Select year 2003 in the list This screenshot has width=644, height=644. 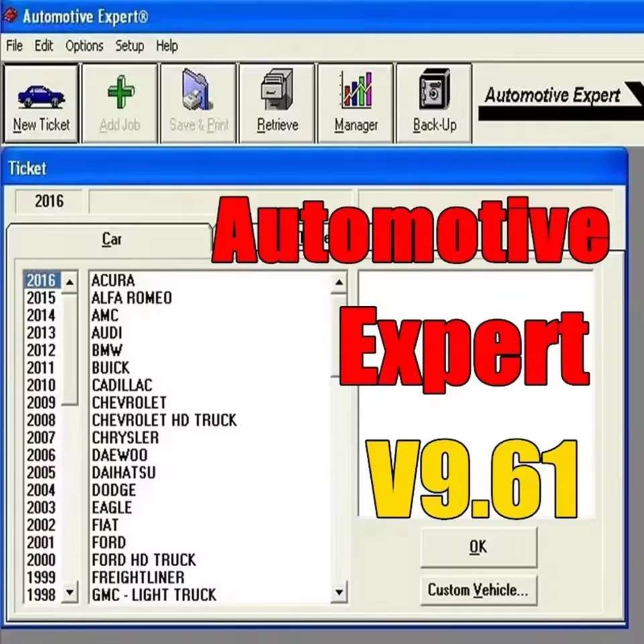42,508
